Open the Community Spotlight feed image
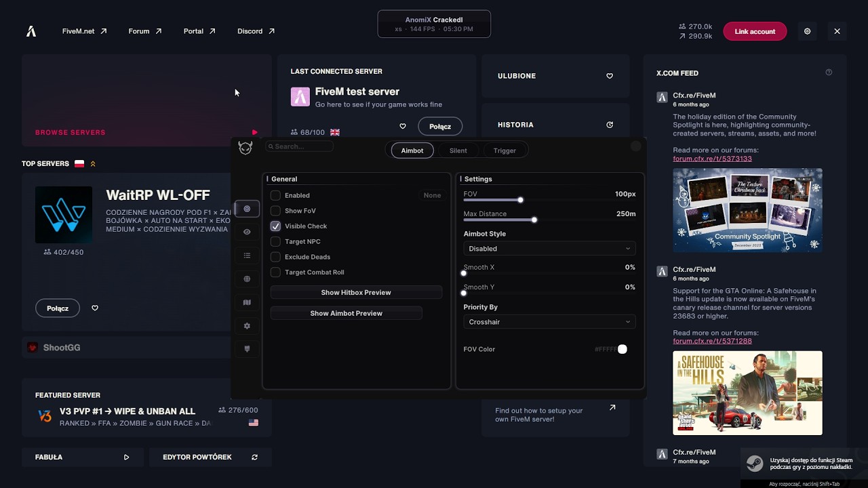The width and height of the screenshot is (868, 488). click(747, 210)
